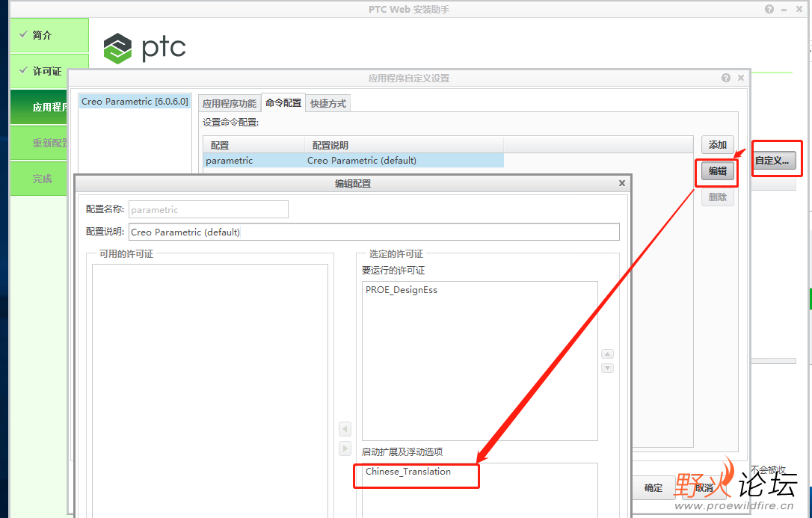Click Creo Parametric (default) description cell
This screenshot has height=518, width=812.
coord(361,161)
